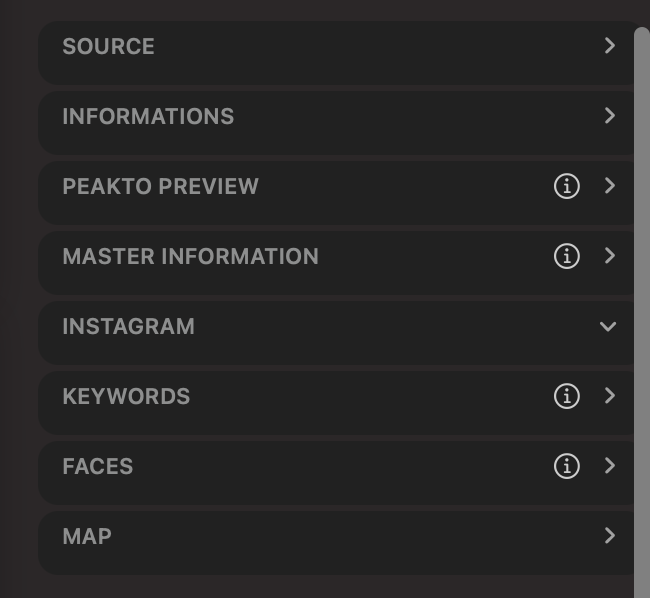
Task: Select the INFORMATIONS panel header
Action: click(337, 123)
